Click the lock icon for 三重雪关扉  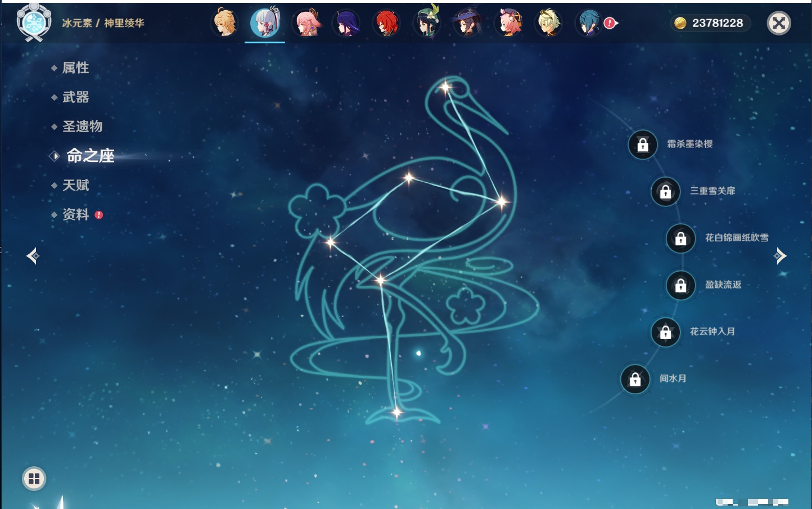(665, 191)
